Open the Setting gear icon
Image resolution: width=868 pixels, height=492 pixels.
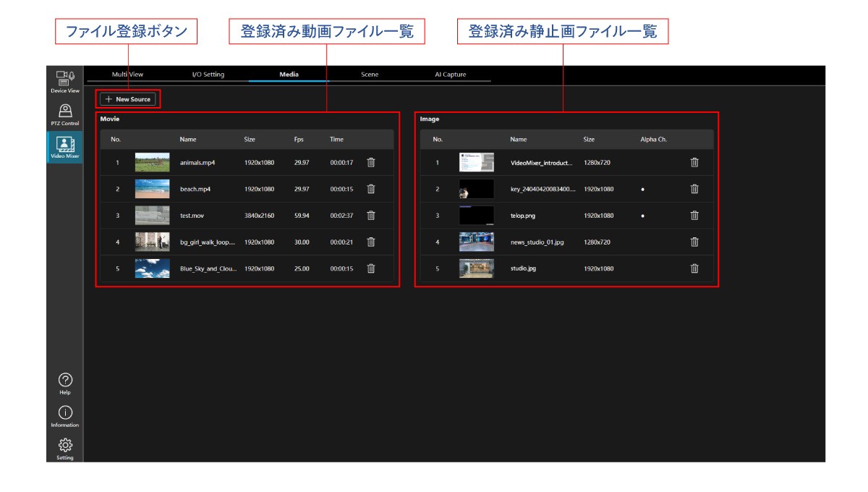point(65,447)
